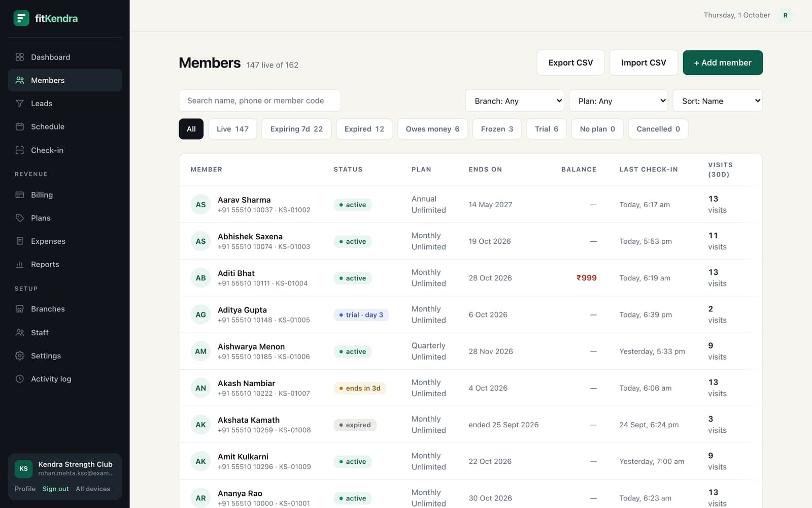Click the Members people icon in sidebar
This screenshot has height=508, width=812.
pyautogui.click(x=20, y=80)
